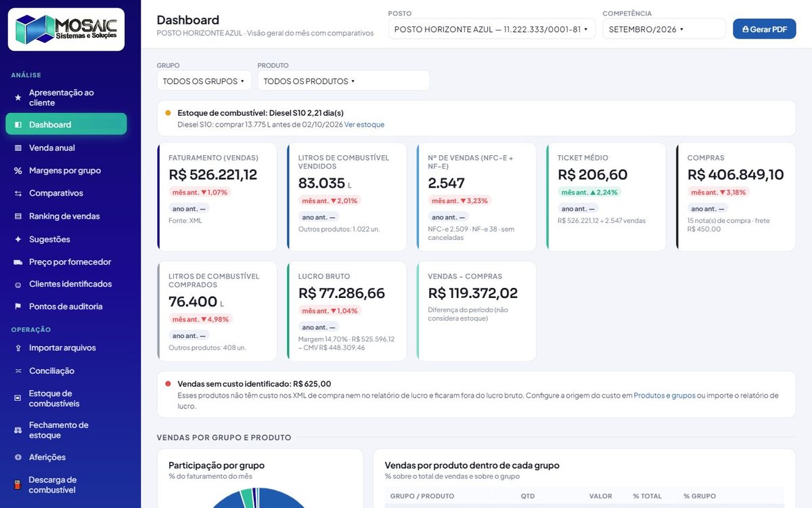Screen dimensions: 812x508
Task: Click the Ticket médio value R$ 206,60
Action: click(593, 175)
